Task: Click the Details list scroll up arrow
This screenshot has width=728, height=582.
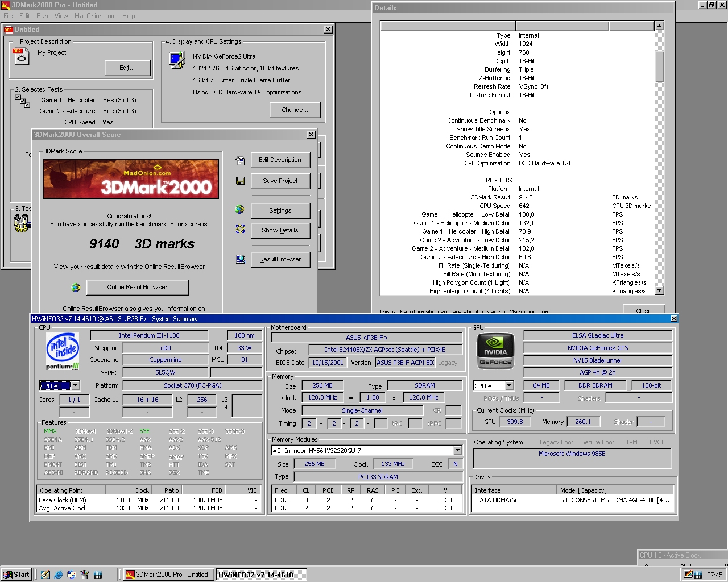Action: click(660, 26)
